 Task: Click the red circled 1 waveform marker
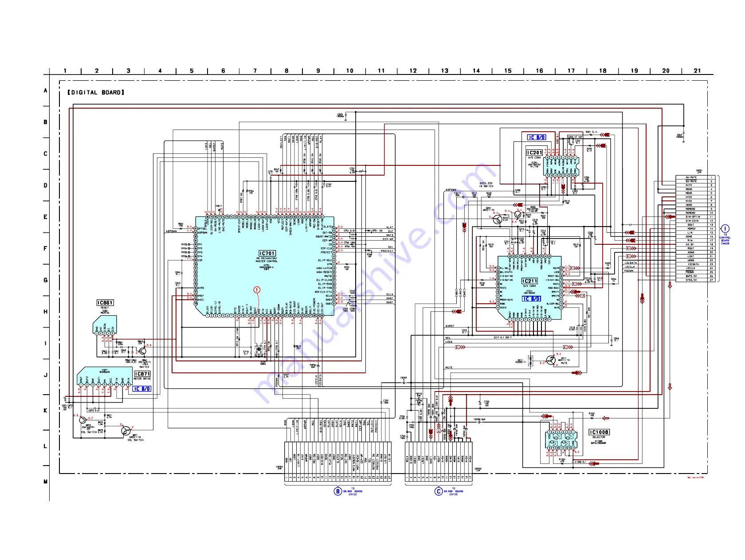257,290
